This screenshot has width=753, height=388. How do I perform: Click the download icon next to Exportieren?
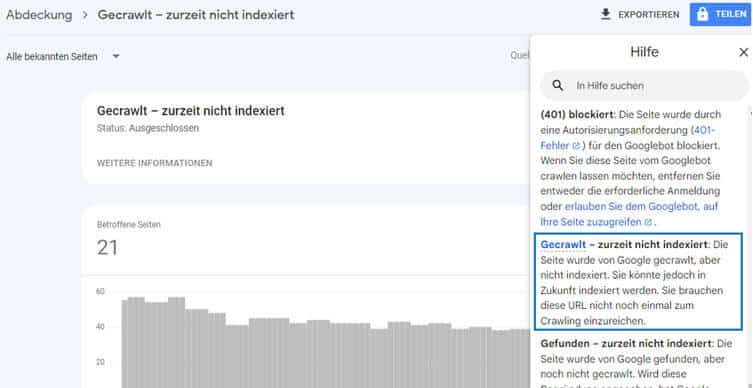pyautogui.click(x=606, y=14)
